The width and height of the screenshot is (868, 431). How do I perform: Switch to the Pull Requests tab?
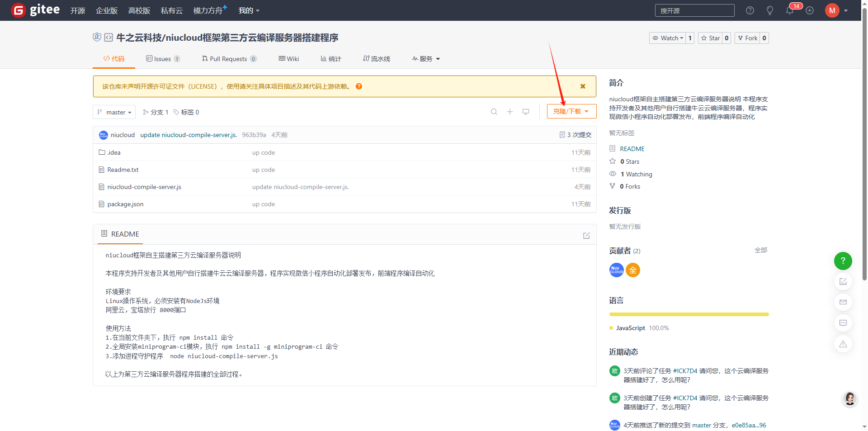click(x=229, y=59)
